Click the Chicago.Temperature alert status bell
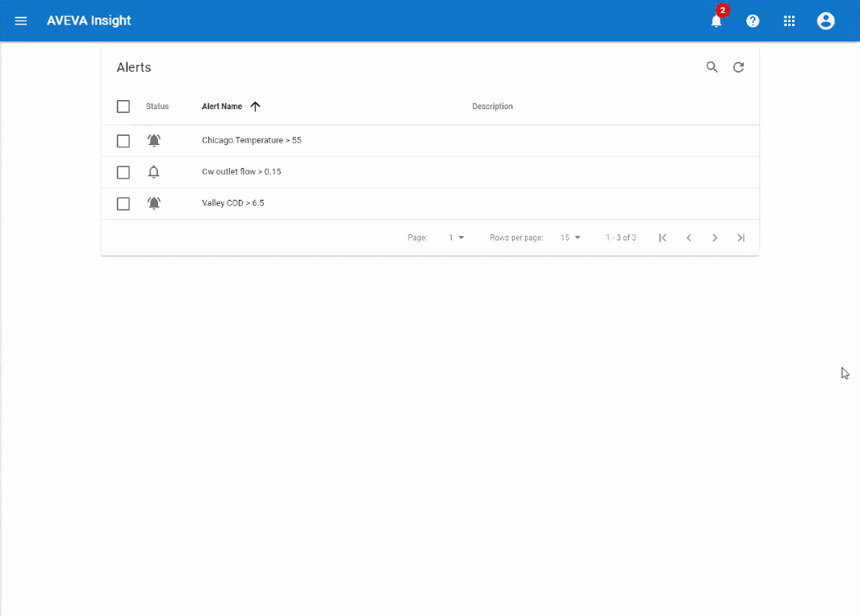Screen dimensions: 860x616 [154, 140]
